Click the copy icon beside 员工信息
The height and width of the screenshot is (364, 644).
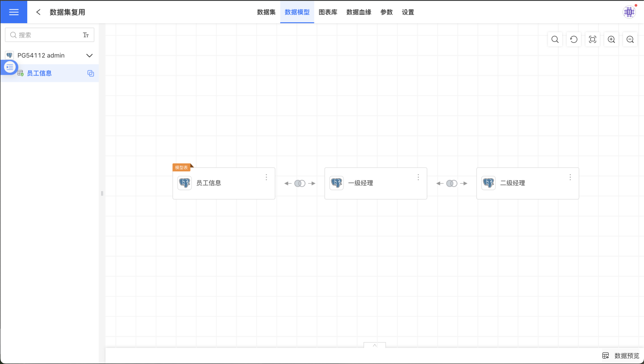coord(91,73)
